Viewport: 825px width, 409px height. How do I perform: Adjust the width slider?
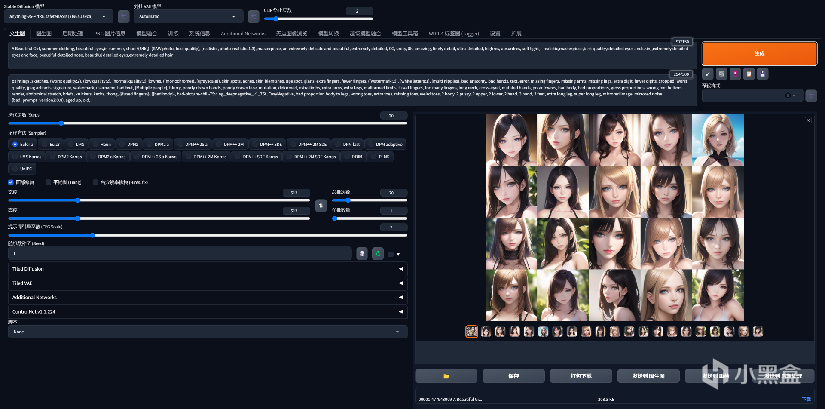(159, 201)
